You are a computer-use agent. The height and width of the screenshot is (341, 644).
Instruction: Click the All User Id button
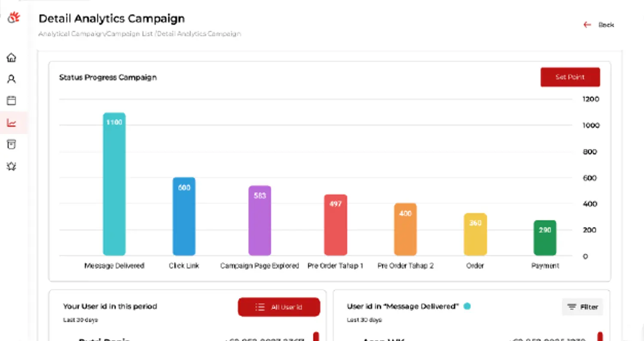click(279, 307)
